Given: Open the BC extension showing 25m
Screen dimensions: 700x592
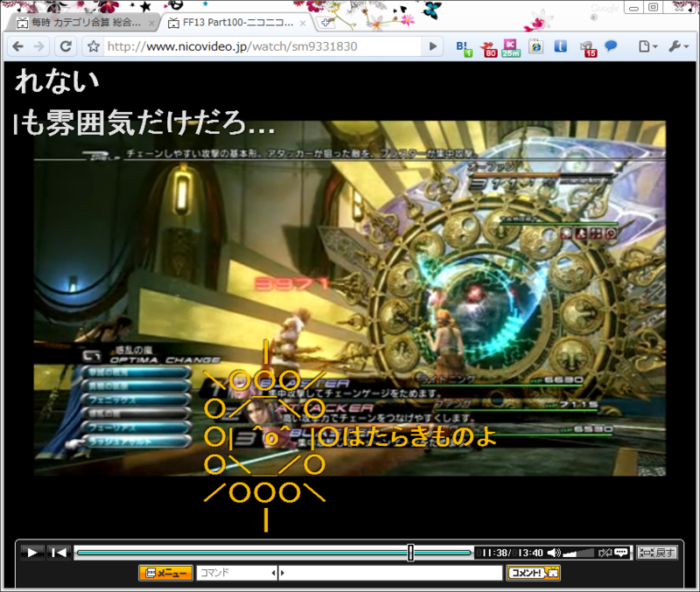Looking at the screenshot, I should click(x=511, y=48).
